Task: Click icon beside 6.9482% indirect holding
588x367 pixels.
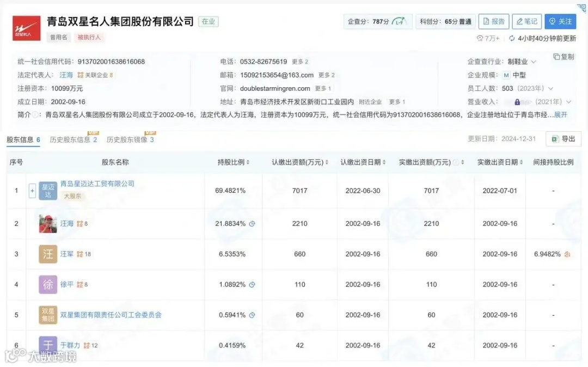Action: (567, 254)
